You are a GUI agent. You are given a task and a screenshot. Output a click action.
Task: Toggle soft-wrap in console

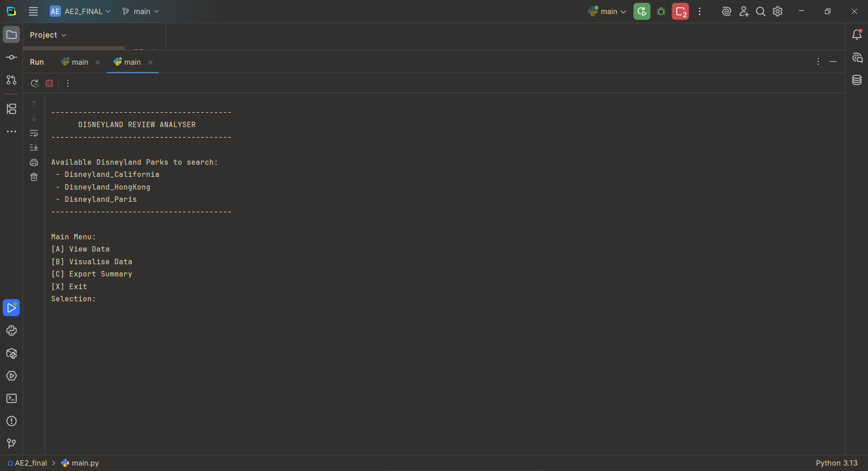(x=34, y=133)
